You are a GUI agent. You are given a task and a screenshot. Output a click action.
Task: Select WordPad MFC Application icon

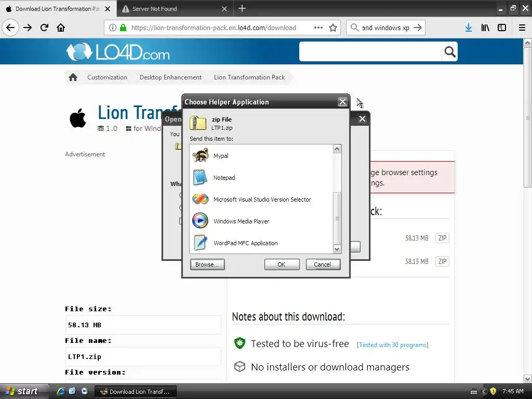pyautogui.click(x=200, y=243)
